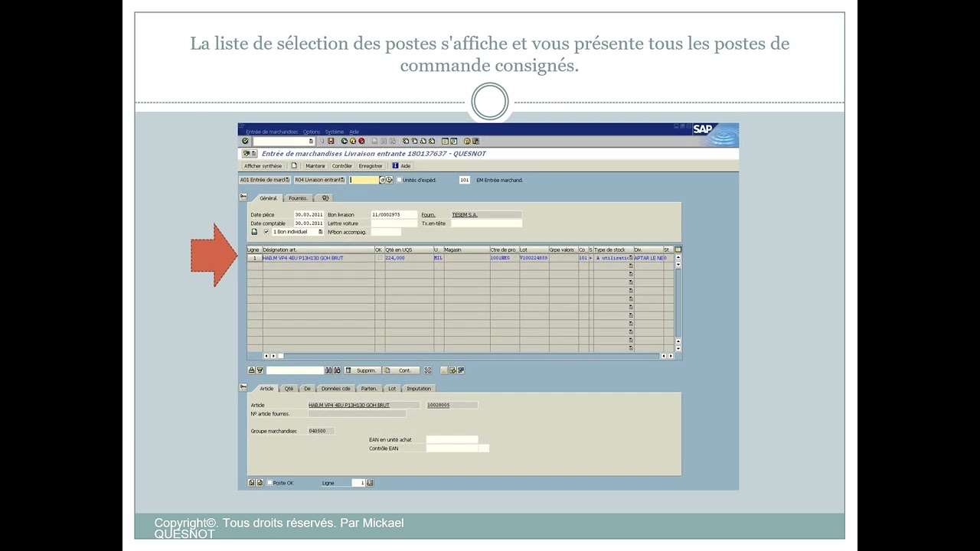
Task: Switch to the Qté detail tab
Action: [289, 389]
